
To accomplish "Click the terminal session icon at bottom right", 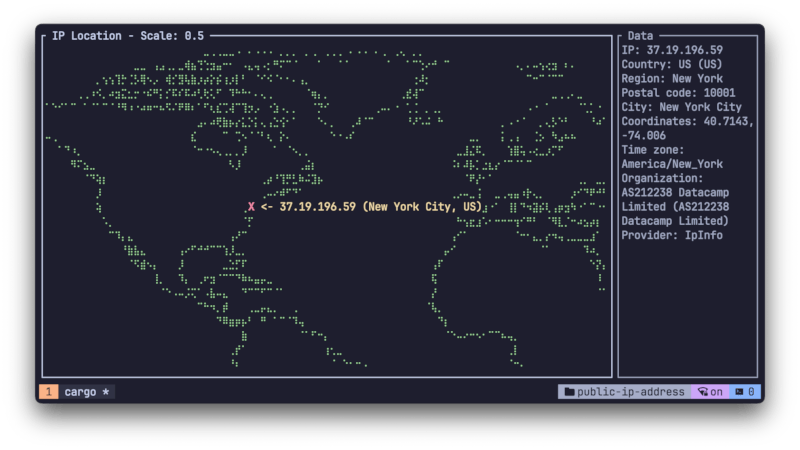I will (x=738, y=392).
